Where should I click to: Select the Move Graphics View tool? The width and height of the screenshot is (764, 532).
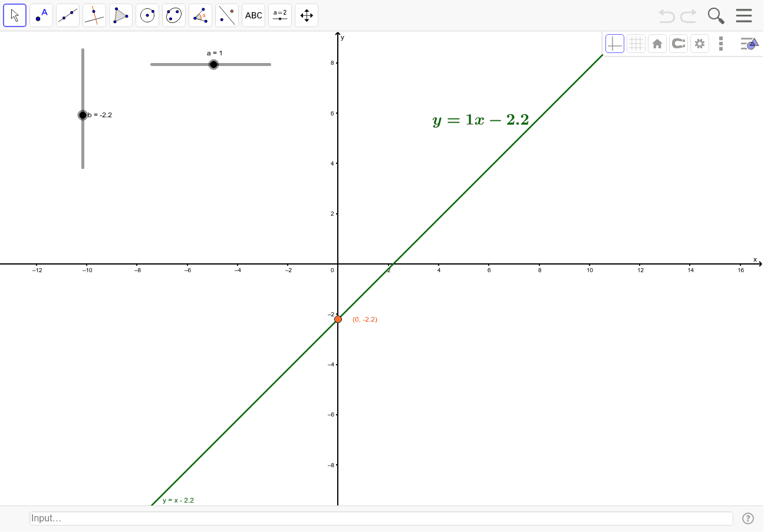307,15
